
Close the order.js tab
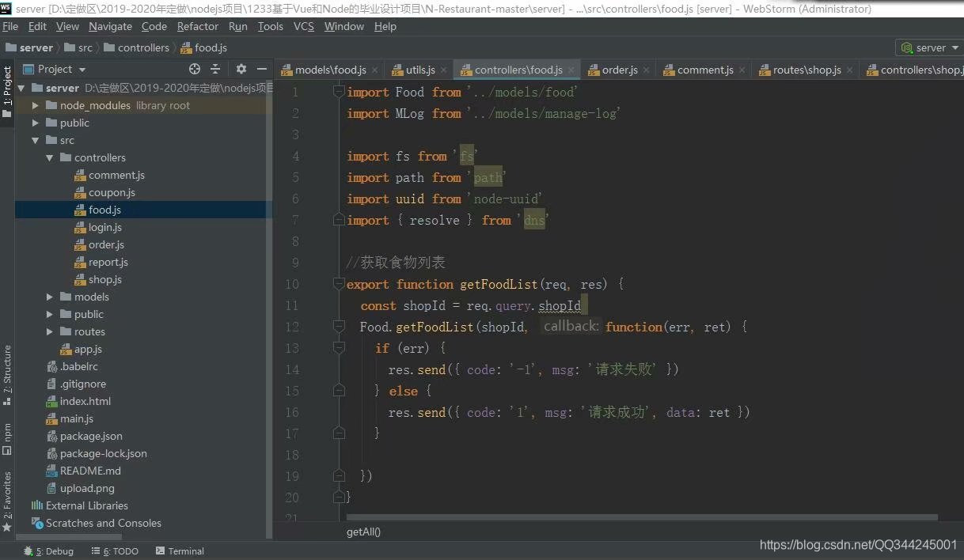click(x=646, y=70)
